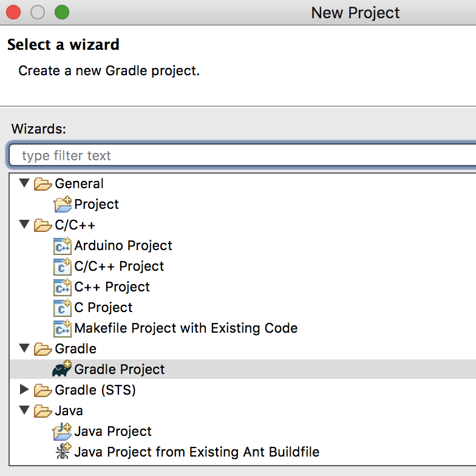Select Makefile Project with Existing Code
This screenshot has width=476, height=476.
click(x=186, y=328)
